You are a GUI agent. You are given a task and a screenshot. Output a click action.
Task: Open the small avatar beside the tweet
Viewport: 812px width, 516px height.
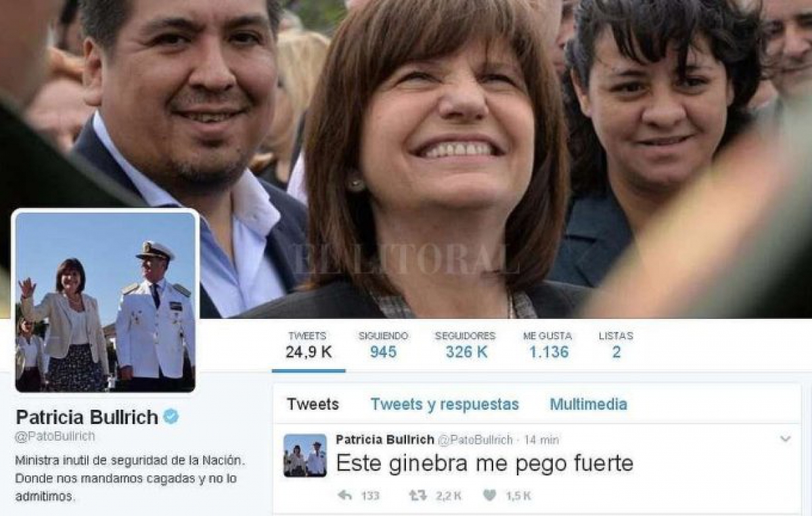pos(305,455)
